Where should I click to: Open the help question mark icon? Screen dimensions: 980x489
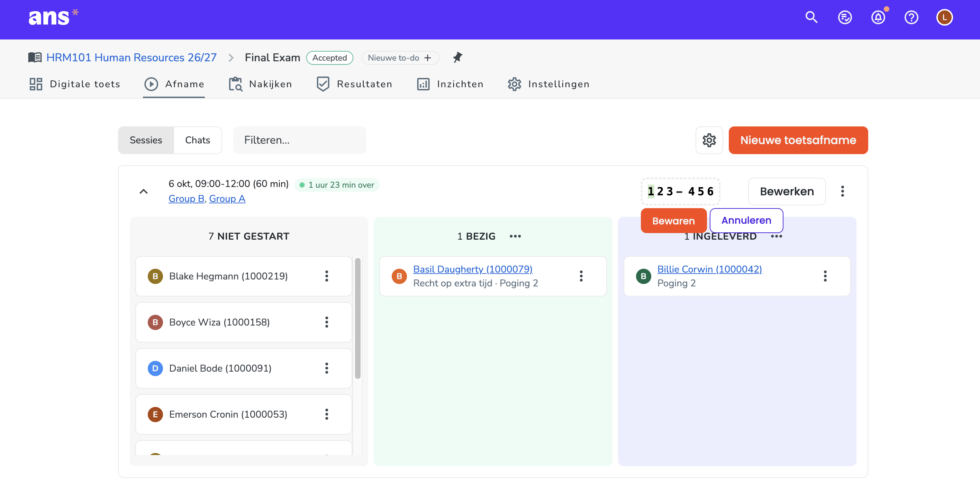(x=911, y=17)
